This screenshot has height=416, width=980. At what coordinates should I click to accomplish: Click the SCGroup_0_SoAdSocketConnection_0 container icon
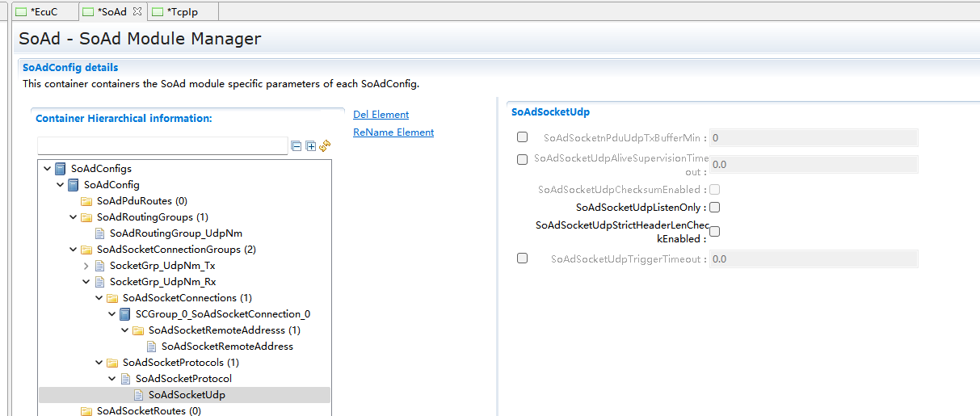tap(125, 314)
